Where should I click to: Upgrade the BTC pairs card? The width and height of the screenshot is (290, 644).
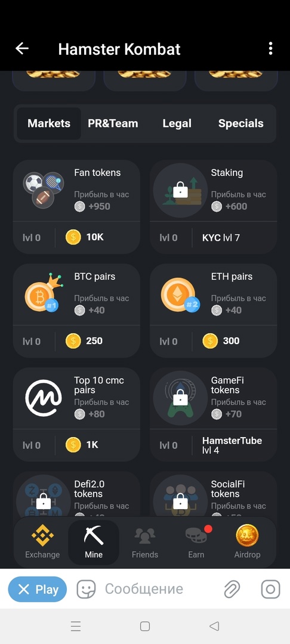[x=76, y=311]
